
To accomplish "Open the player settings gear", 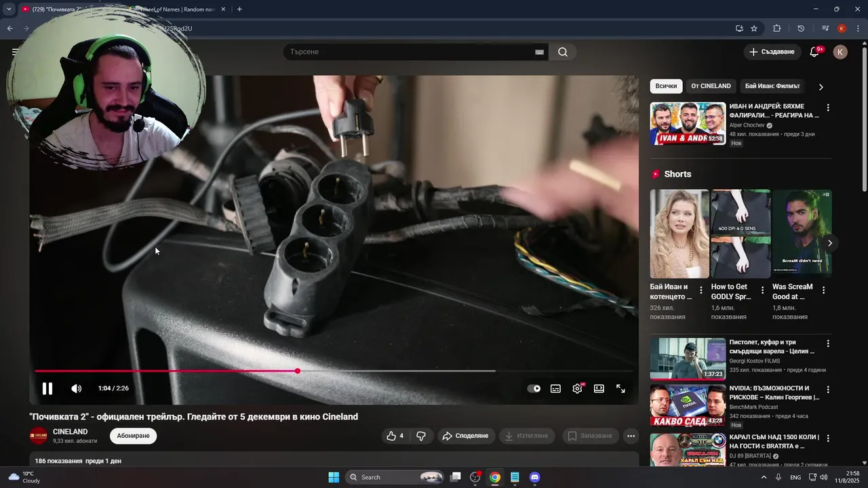I will pyautogui.click(x=577, y=388).
